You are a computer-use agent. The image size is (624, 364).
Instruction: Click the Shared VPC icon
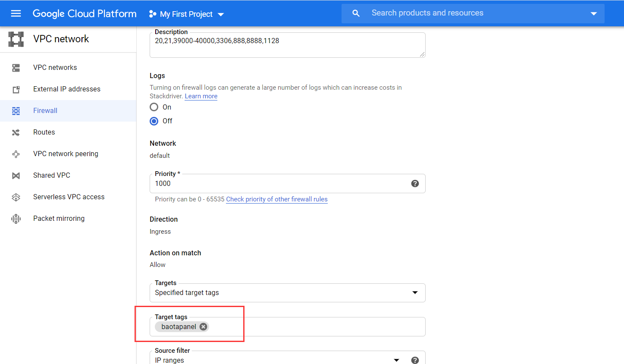pos(16,176)
